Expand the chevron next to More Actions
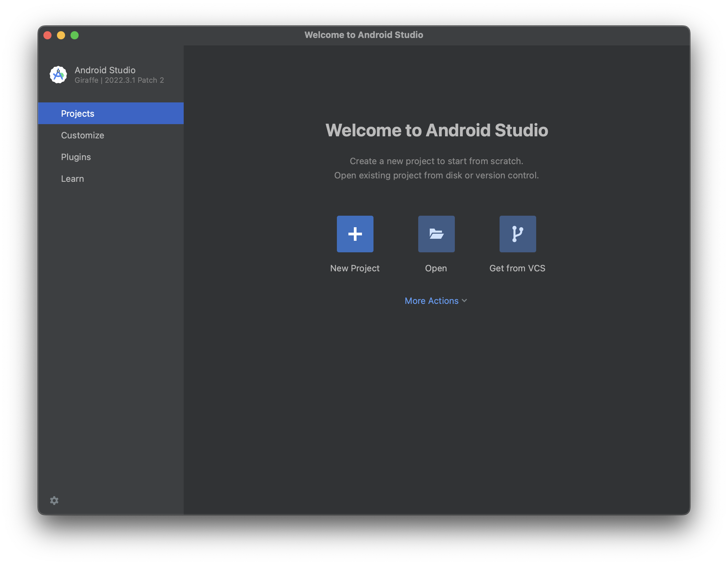This screenshot has width=728, height=565. click(x=464, y=300)
